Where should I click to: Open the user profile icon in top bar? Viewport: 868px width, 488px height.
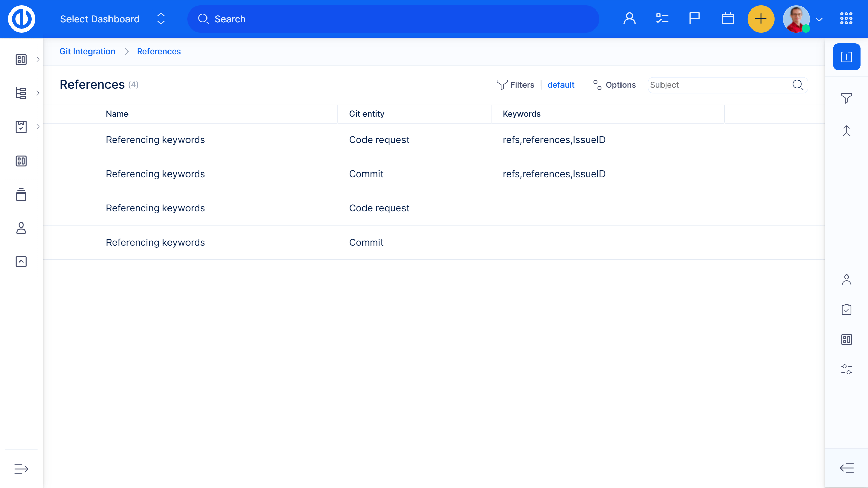coord(630,19)
